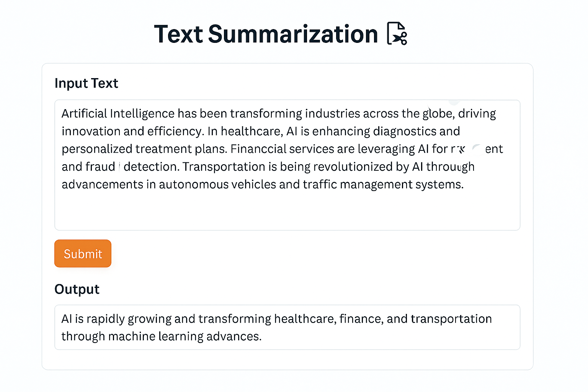Click the Input Text label

click(x=86, y=83)
